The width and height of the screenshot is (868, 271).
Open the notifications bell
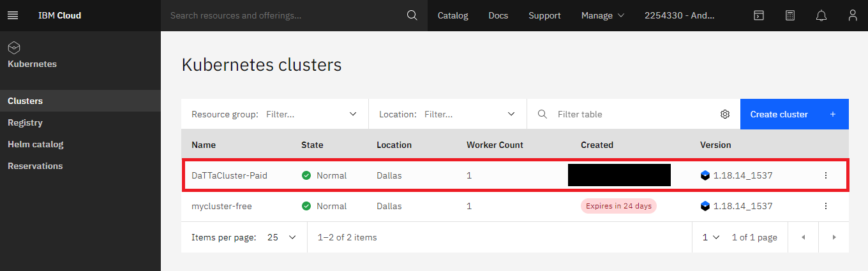[821, 15]
